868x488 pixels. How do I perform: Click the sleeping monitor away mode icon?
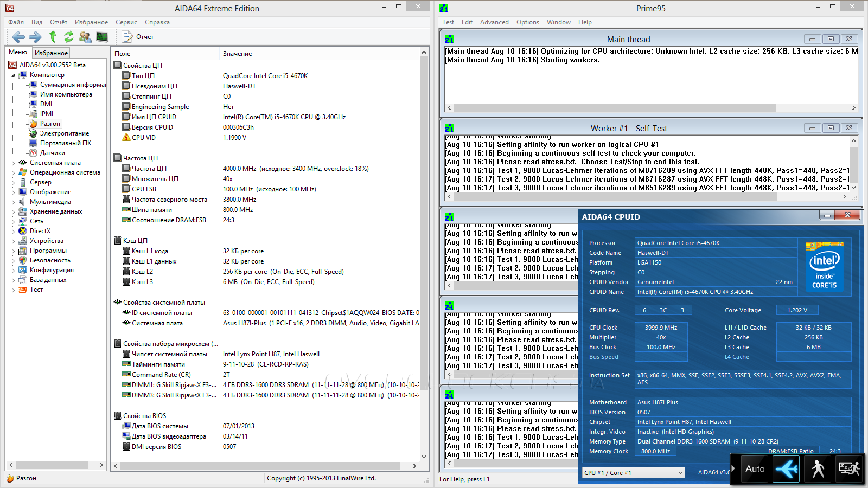click(x=849, y=468)
